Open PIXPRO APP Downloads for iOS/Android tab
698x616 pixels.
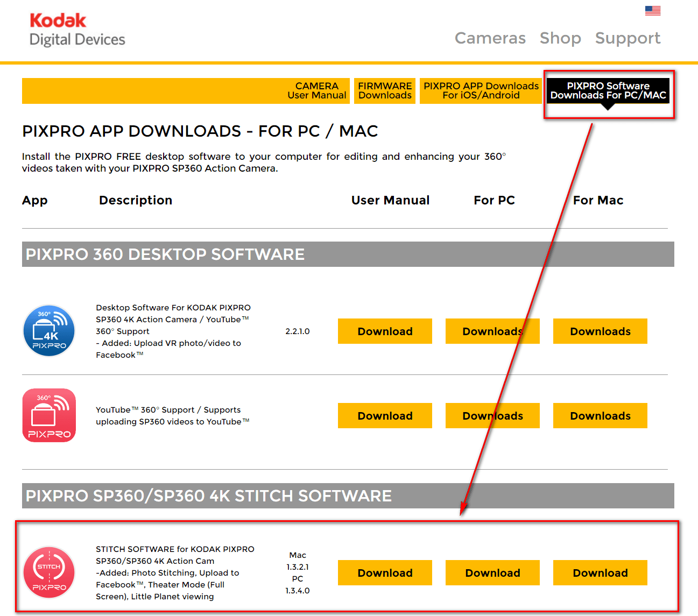tap(481, 90)
